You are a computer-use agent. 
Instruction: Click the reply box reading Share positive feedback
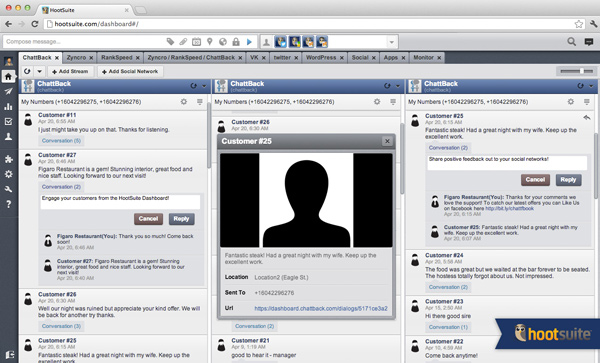(507, 163)
